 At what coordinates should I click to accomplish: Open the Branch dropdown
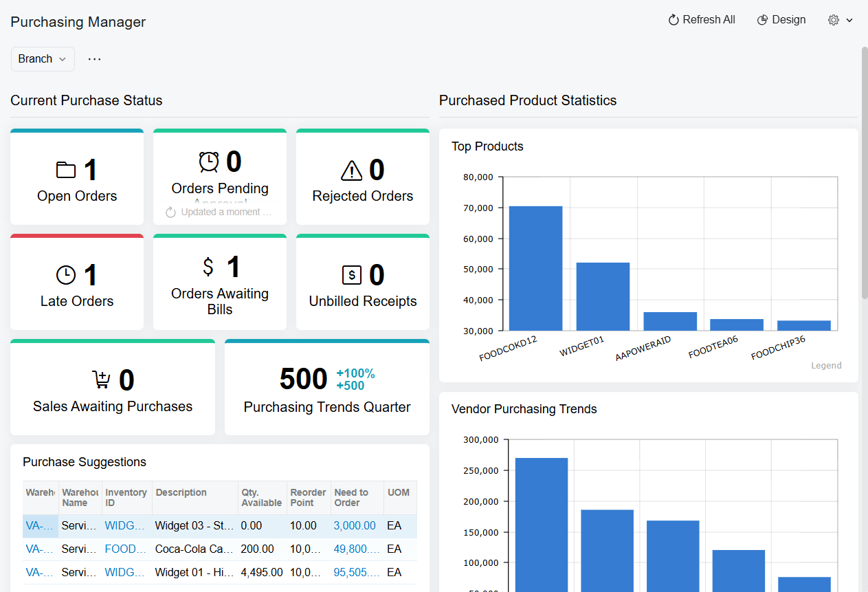point(42,58)
